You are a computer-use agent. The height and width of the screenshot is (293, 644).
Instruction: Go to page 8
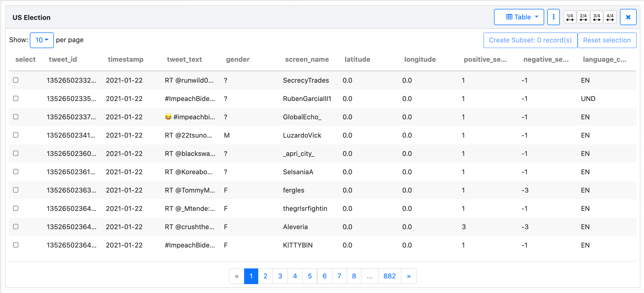pos(354,276)
